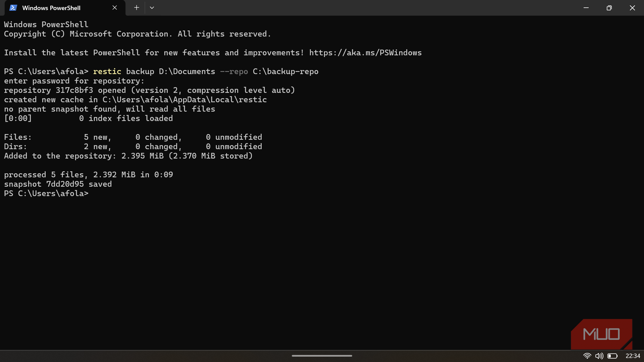The height and width of the screenshot is (362, 644).
Task: Open the new tab profile dropdown chevron
Action: [152, 7]
